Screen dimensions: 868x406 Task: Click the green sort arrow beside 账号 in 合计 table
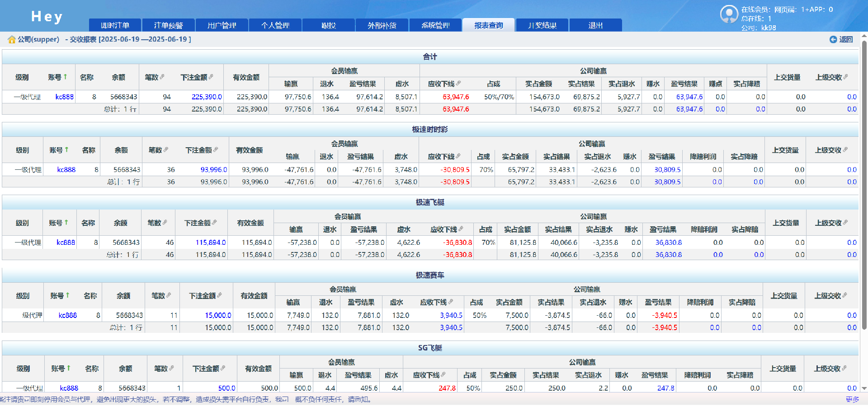pyautogui.click(x=66, y=77)
